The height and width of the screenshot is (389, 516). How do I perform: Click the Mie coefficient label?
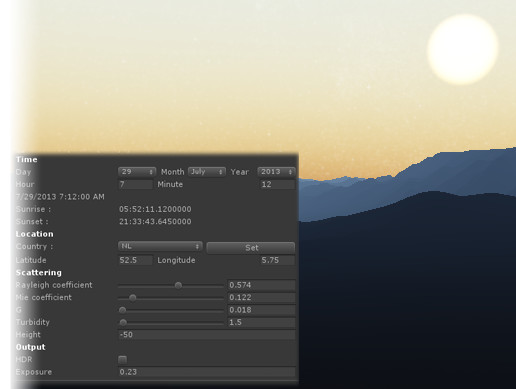pyautogui.click(x=43, y=297)
